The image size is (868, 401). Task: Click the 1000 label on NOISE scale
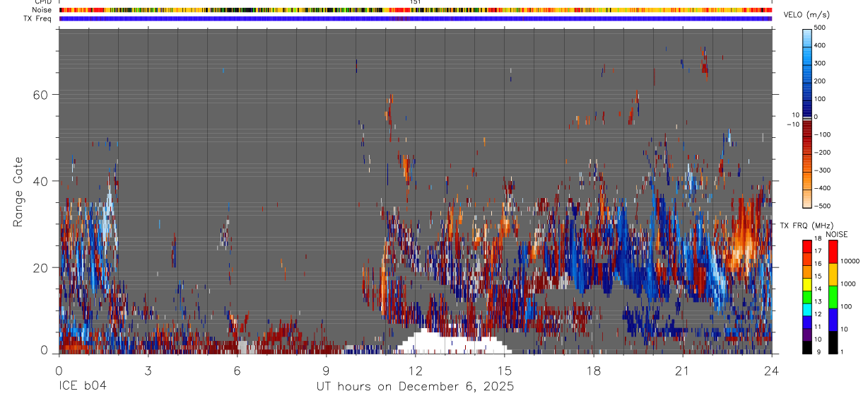(848, 284)
